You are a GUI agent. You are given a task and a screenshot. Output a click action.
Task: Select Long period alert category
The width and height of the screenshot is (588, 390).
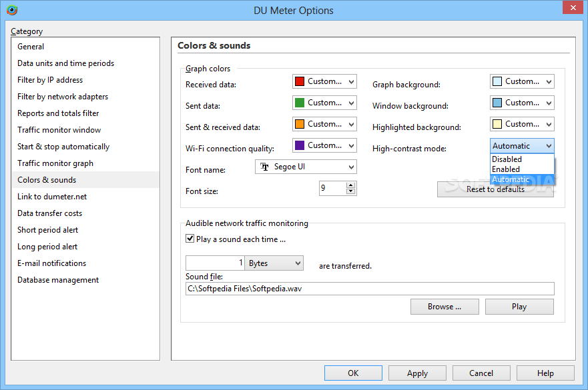tap(85, 247)
